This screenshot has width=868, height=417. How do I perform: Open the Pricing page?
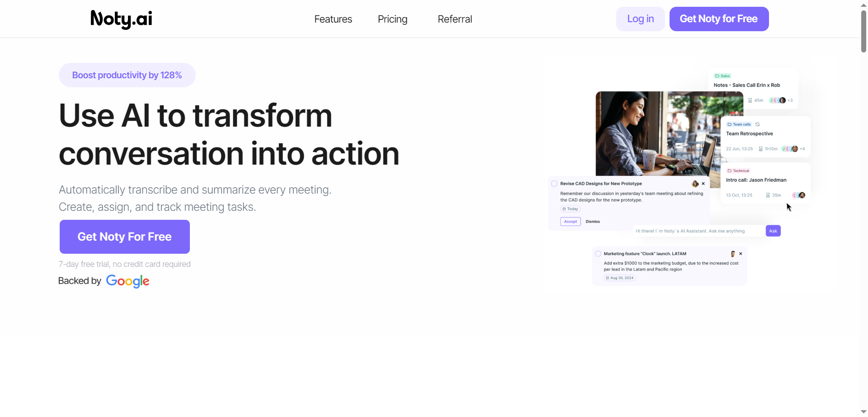coord(392,19)
